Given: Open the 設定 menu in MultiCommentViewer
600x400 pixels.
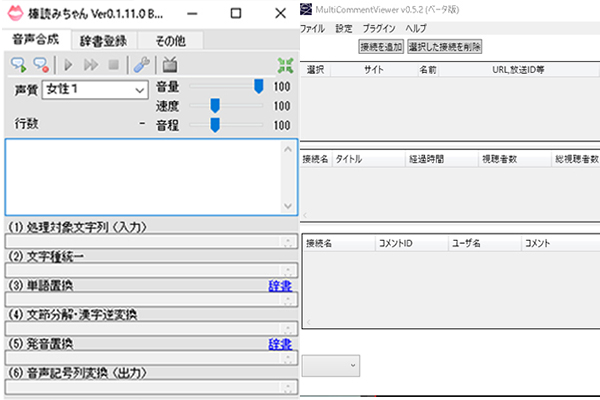Looking at the screenshot, I should pos(344,28).
